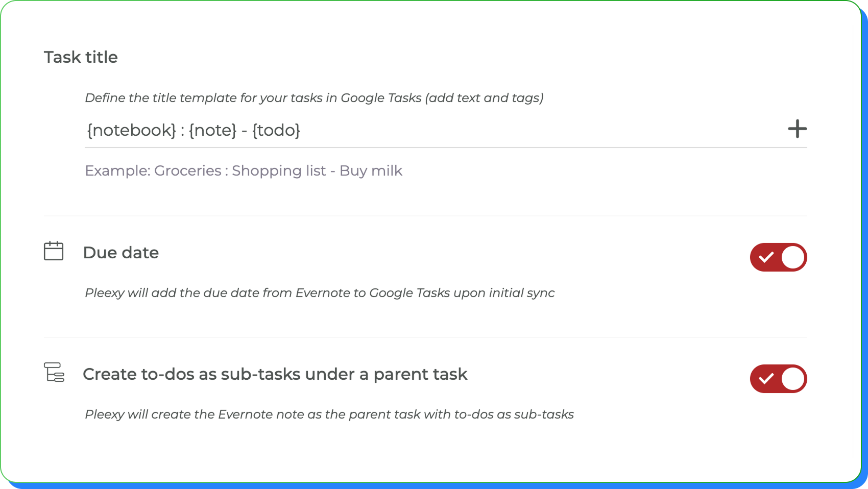Click the checkmark inside the sub-tasks switch
868x489 pixels.
click(x=766, y=379)
